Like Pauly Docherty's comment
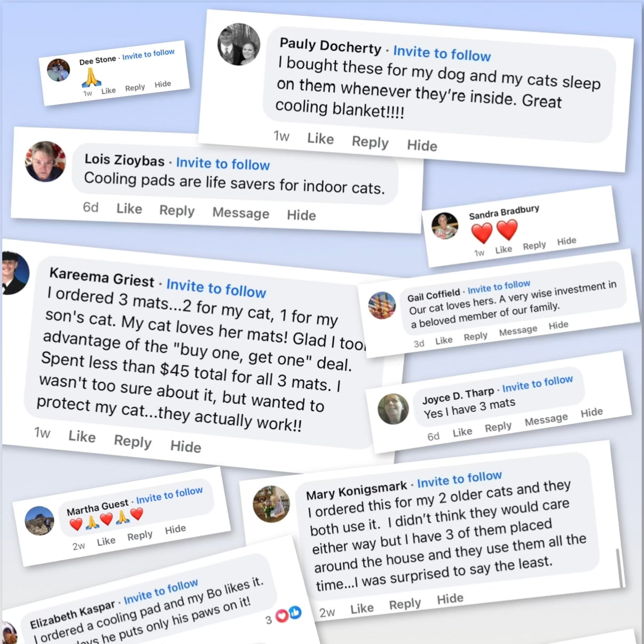The width and height of the screenshot is (644, 644). (x=320, y=139)
